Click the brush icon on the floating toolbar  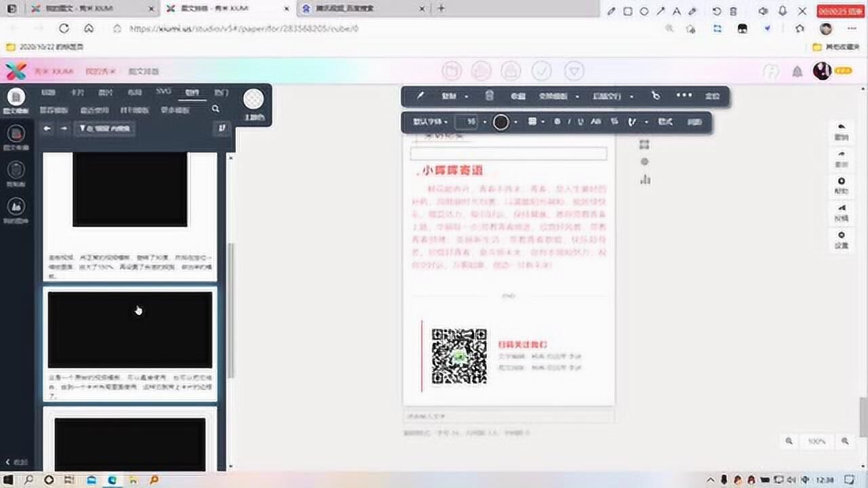pos(420,96)
